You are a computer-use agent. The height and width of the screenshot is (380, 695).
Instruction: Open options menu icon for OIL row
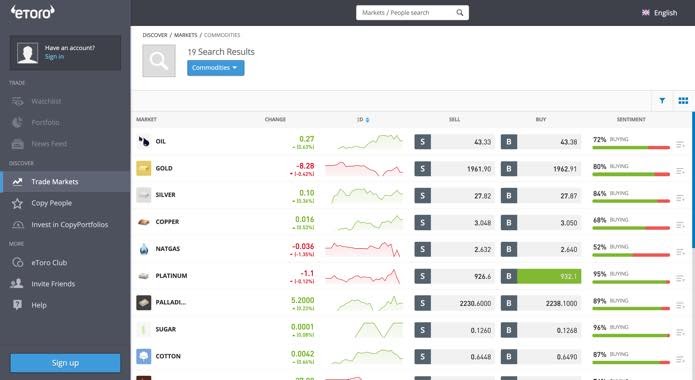point(680,145)
